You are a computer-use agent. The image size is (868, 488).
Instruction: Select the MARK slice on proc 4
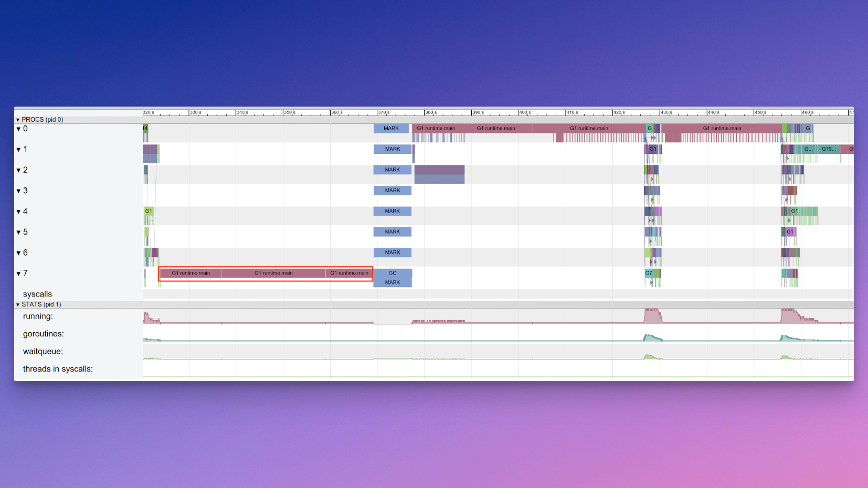coord(393,211)
